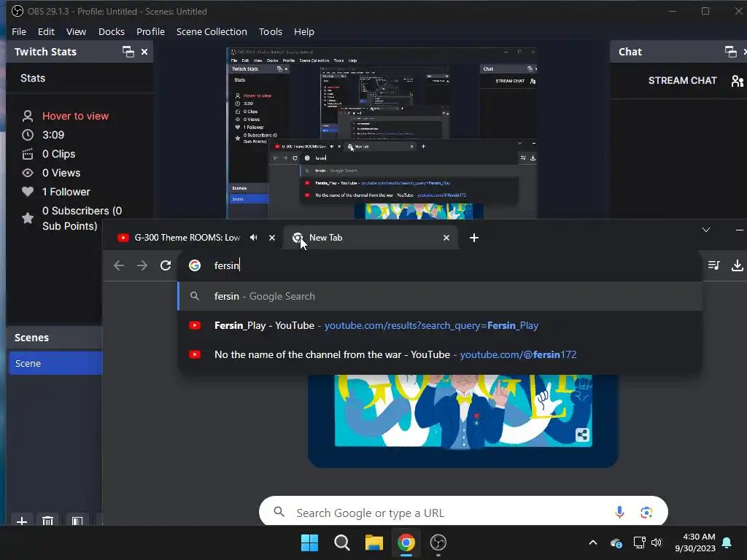Show hidden system tray icons
747x560 pixels.
[x=593, y=542]
